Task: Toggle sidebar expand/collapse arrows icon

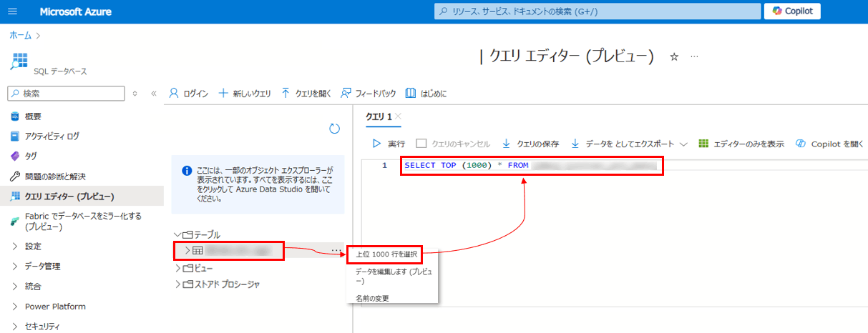Action: [136, 94]
